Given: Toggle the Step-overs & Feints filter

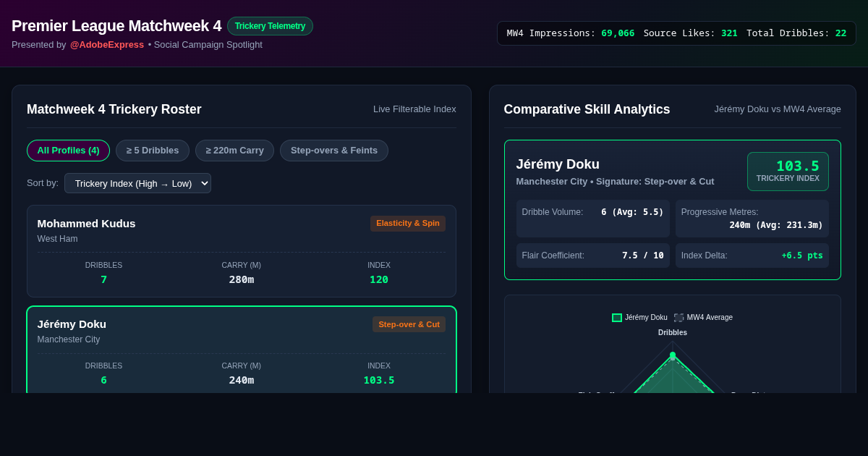Looking at the screenshot, I should point(334,151).
